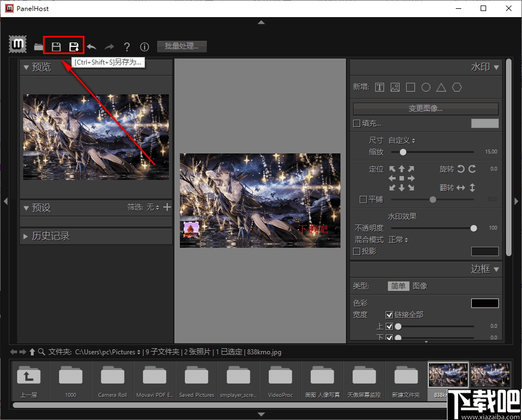Image resolution: width=522 pixels, height=420 pixels.
Task: Open the 混合模式 dropdown showing 正常
Action: coord(398,240)
